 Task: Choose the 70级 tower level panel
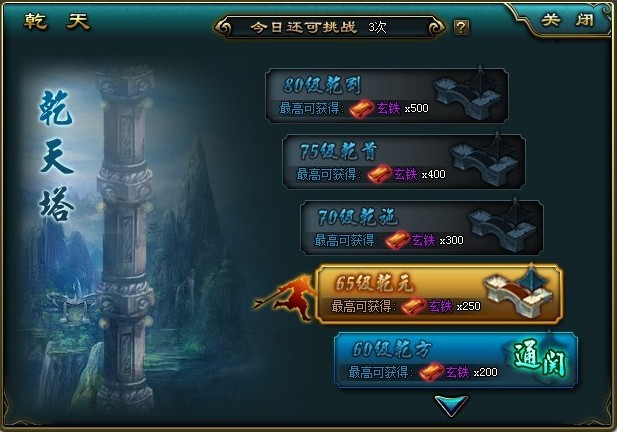[x=421, y=227]
